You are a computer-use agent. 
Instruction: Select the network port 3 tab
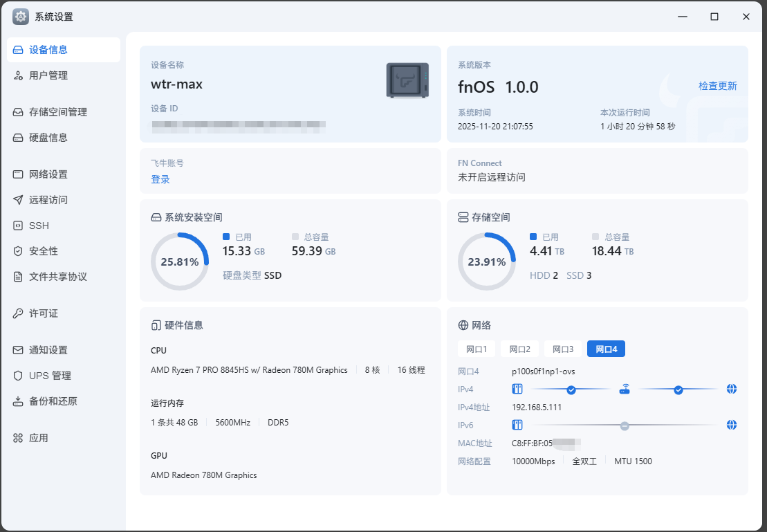pyautogui.click(x=563, y=349)
